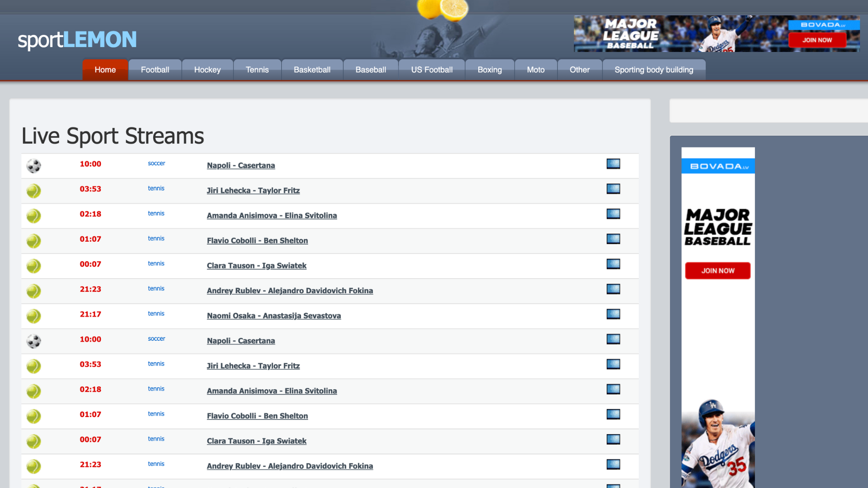Click the sportLEMON logo
Image resolution: width=868 pixels, height=488 pixels.
(77, 40)
